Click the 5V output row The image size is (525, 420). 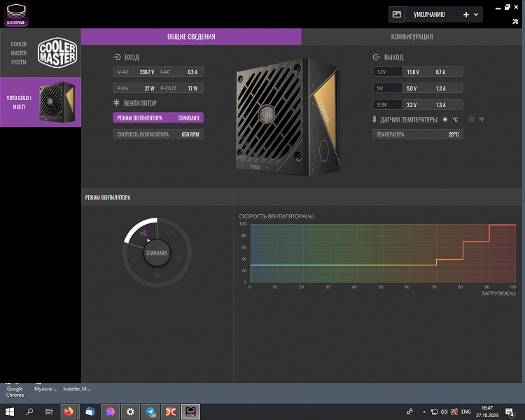coord(418,88)
